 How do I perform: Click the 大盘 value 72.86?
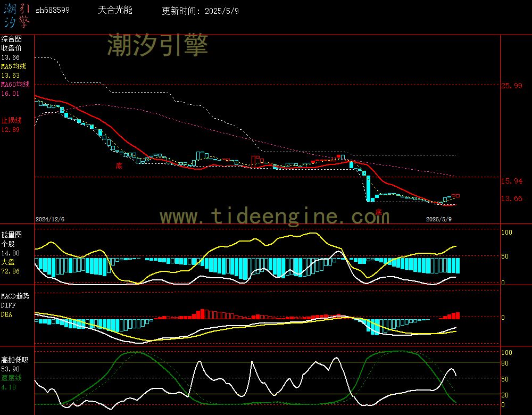pyautogui.click(x=11, y=271)
